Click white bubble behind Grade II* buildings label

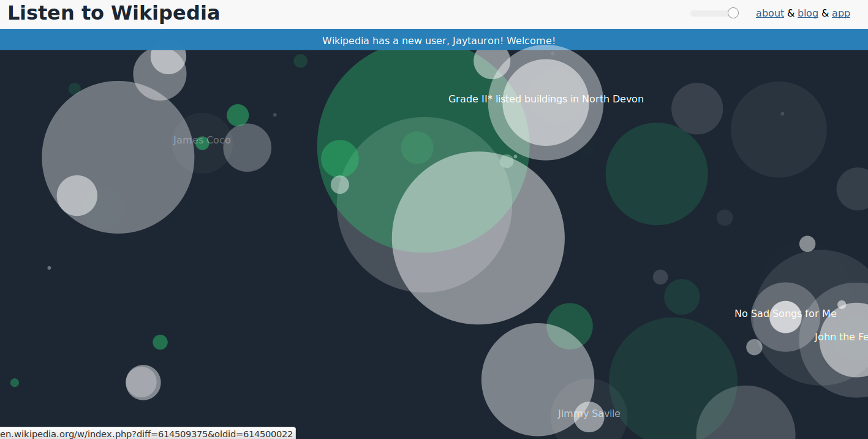(545, 123)
